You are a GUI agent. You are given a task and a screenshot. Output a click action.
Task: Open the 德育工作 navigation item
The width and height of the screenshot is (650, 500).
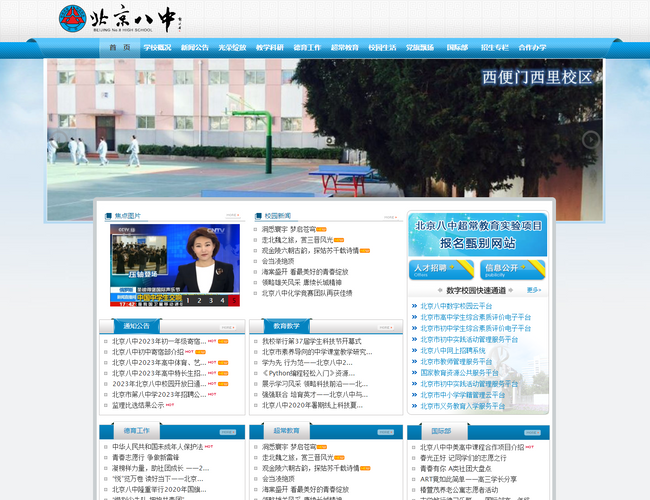tap(307, 48)
